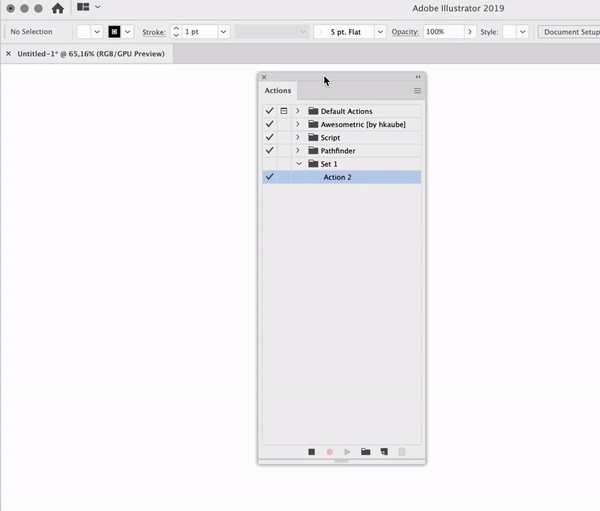The height and width of the screenshot is (511, 600).
Task: Click the Stop Playing/Recording button
Action: [x=311, y=452]
